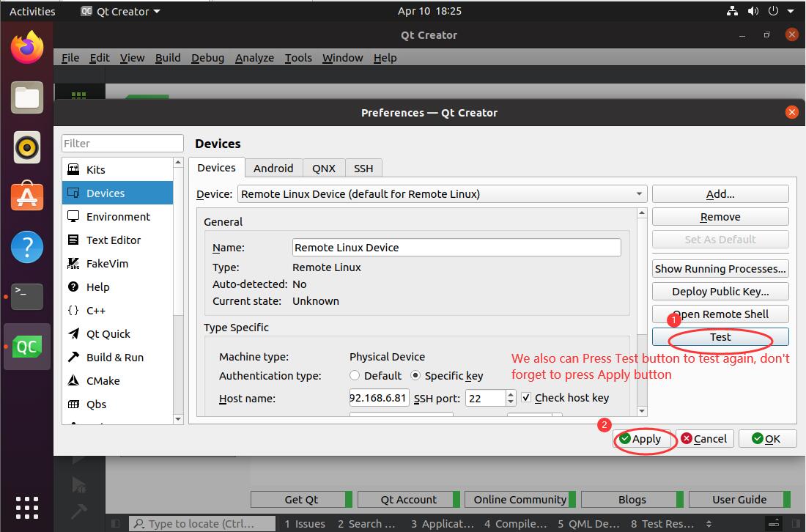Open the system menu arrow in the top bar
806x532 pixels.
[x=791, y=11]
